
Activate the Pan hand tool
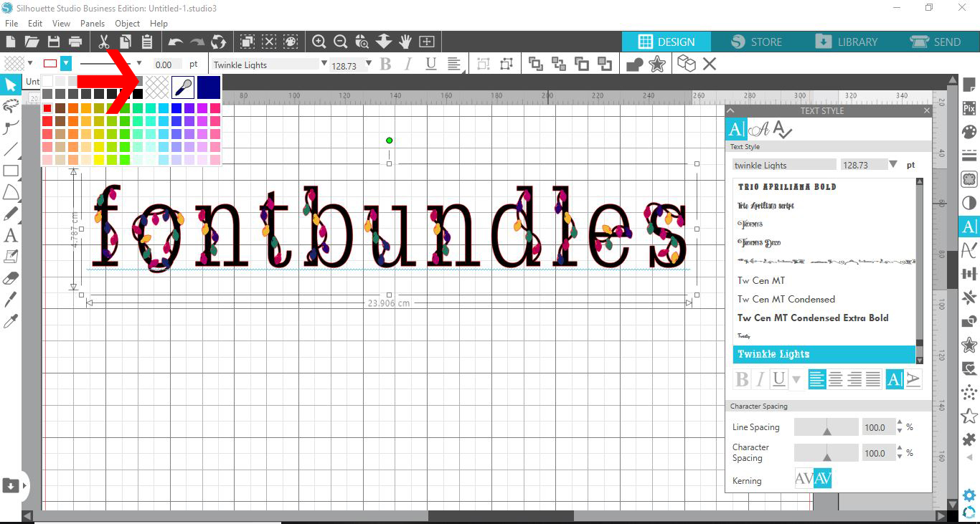pyautogui.click(x=405, y=42)
